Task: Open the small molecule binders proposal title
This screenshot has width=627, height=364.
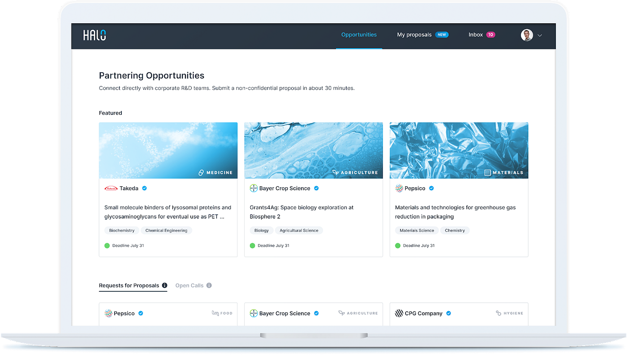Action: [168, 212]
